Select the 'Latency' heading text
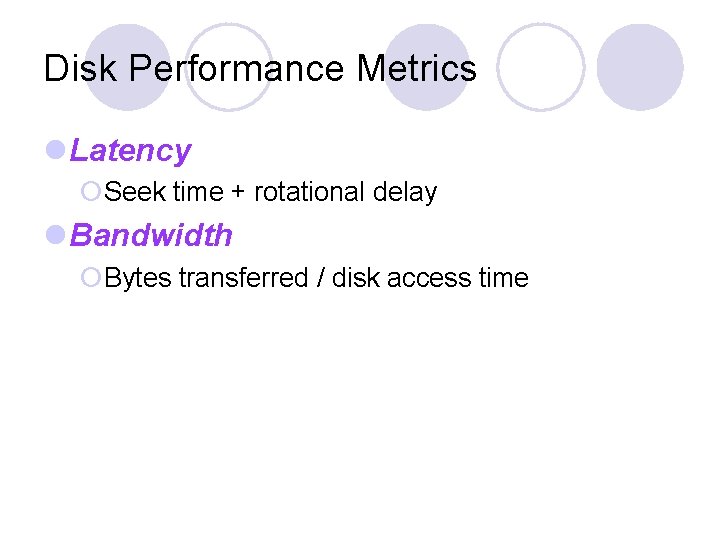 [x=130, y=151]
